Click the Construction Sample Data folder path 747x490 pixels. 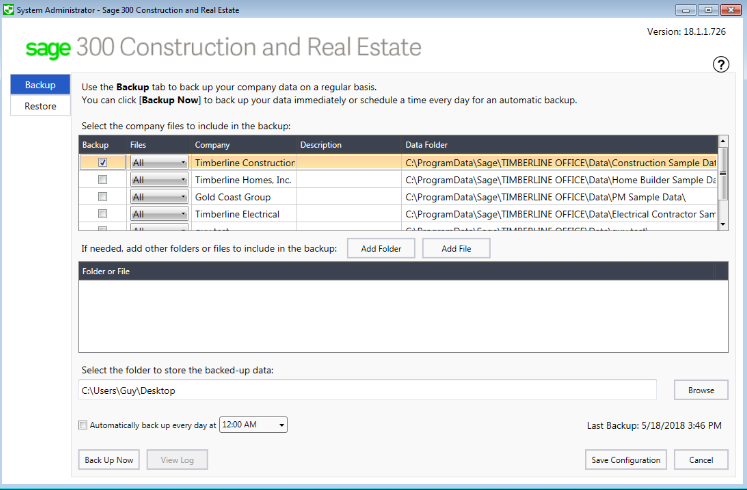pos(560,163)
